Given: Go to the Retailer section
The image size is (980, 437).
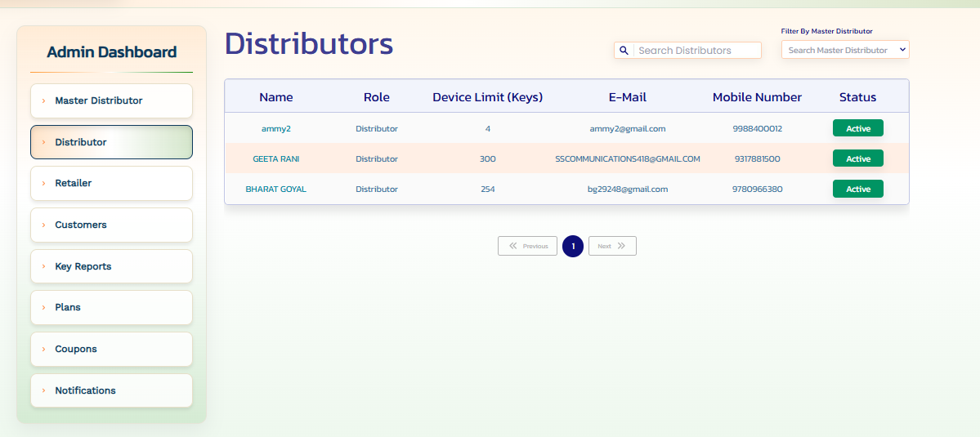Looking at the screenshot, I should pyautogui.click(x=111, y=184).
